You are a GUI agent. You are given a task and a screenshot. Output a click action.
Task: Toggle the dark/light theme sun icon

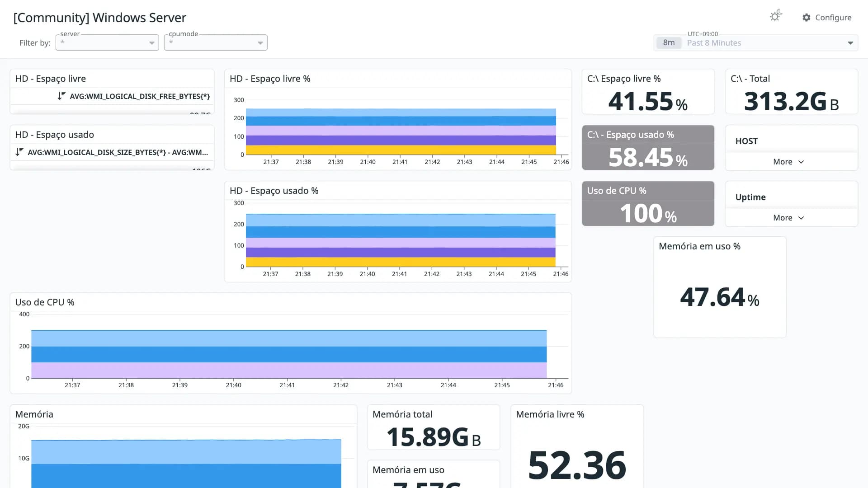[776, 16]
